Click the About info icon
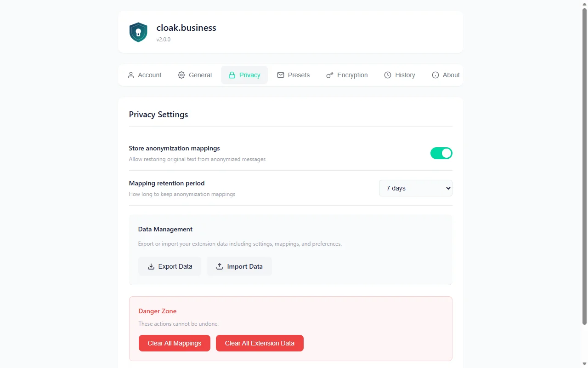588x368 pixels. point(434,75)
